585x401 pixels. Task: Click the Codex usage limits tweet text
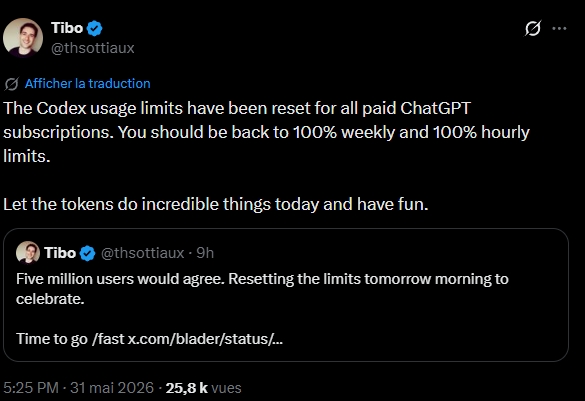click(266, 132)
